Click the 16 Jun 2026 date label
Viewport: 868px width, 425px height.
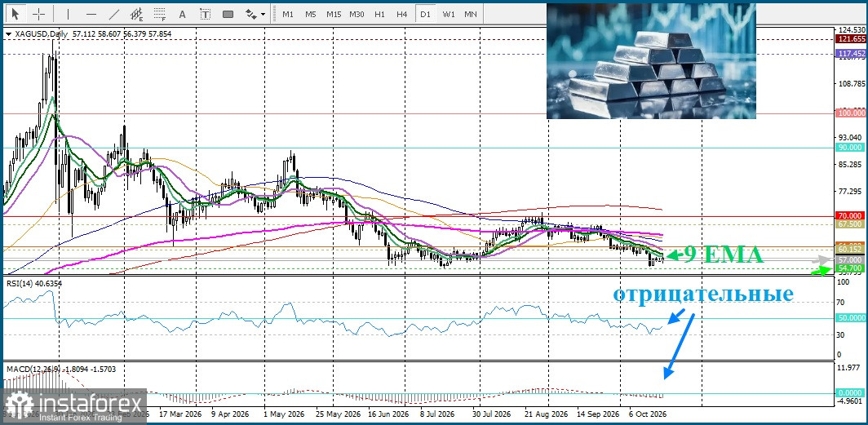[x=387, y=414]
